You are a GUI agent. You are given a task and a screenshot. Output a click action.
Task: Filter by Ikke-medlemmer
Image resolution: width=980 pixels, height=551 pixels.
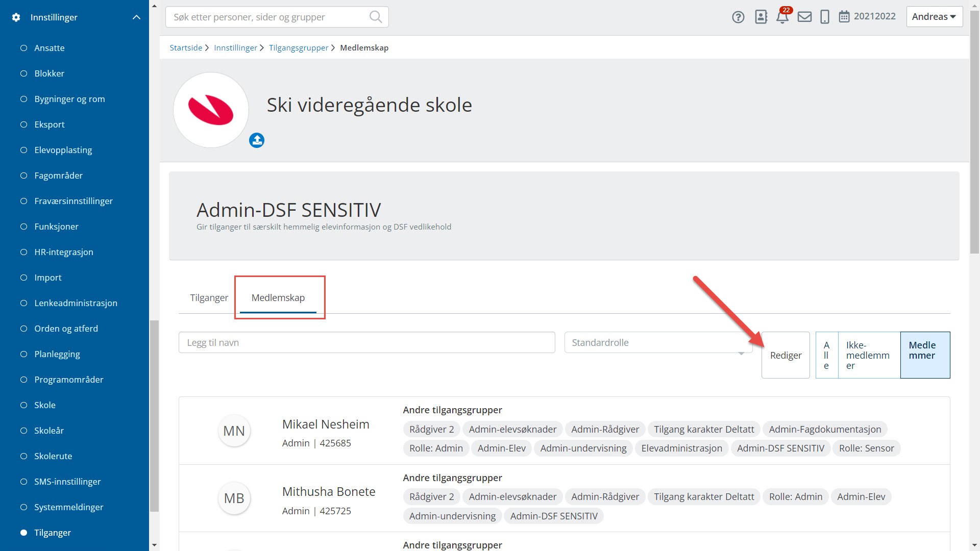[869, 355]
